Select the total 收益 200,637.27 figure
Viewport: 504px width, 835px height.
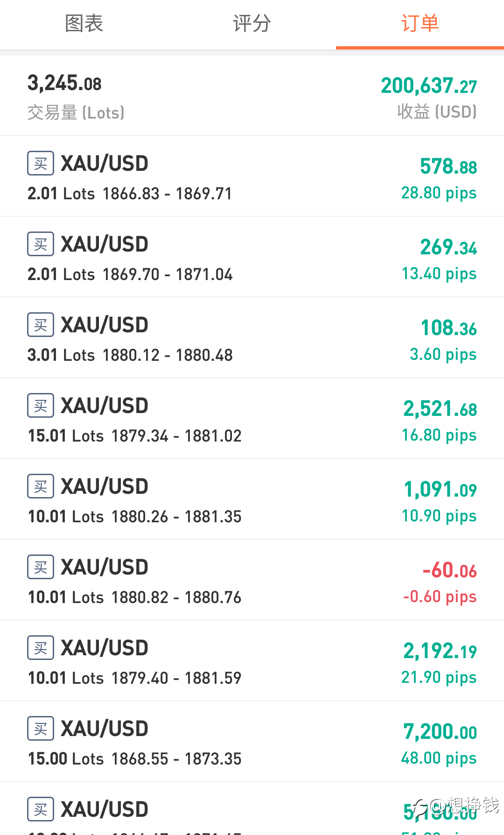(429, 86)
